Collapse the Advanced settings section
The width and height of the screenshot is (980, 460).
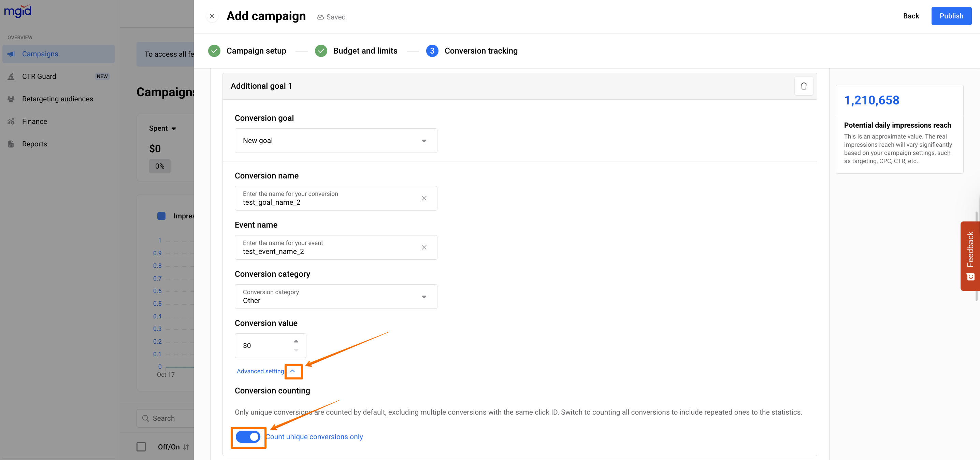(292, 371)
